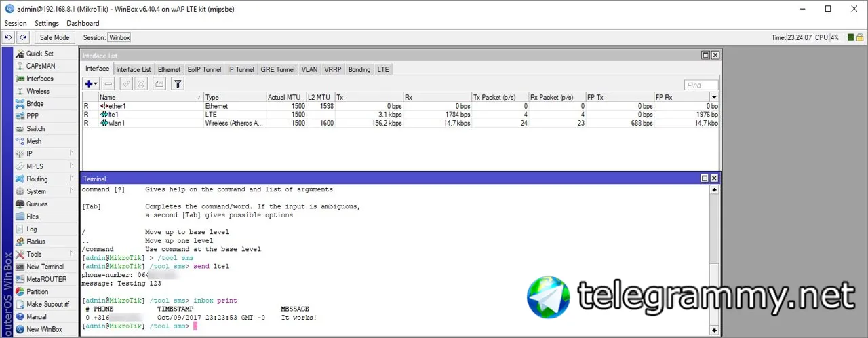Open the PPP menu
Image resolution: width=868 pixels, height=338 pixels.
click(33, 116)
